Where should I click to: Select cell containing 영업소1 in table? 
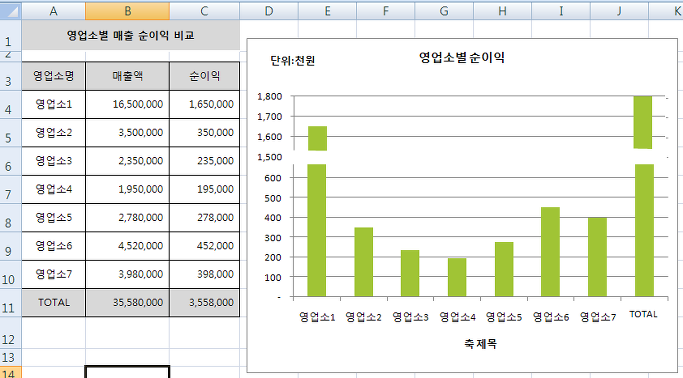pos(54,105)
